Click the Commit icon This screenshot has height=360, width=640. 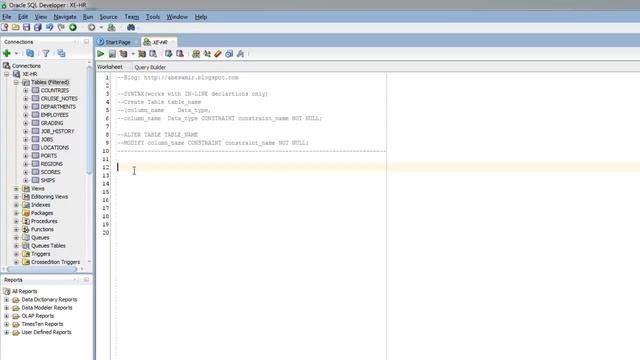[x=169, y=53]
